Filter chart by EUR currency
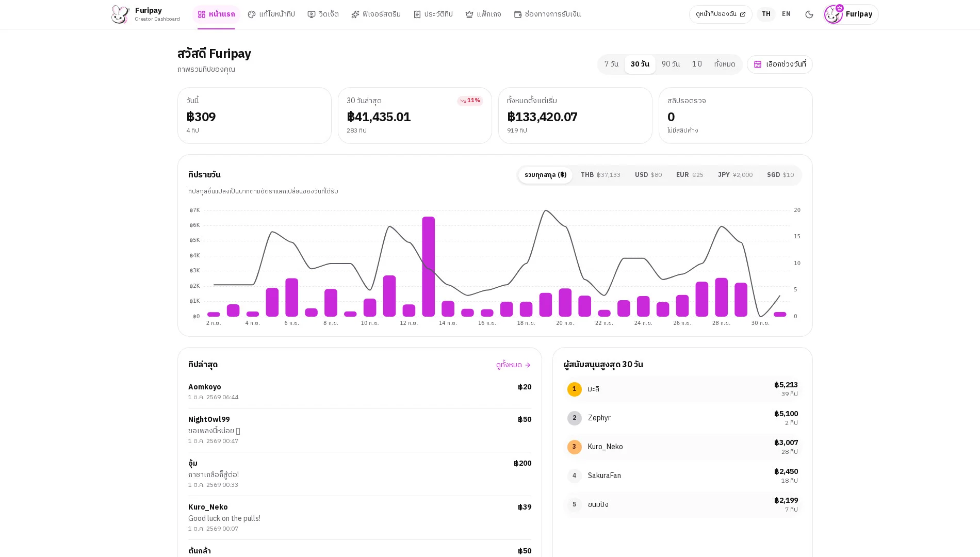Viewport: 980px width, 557px height. coord(690,175)
